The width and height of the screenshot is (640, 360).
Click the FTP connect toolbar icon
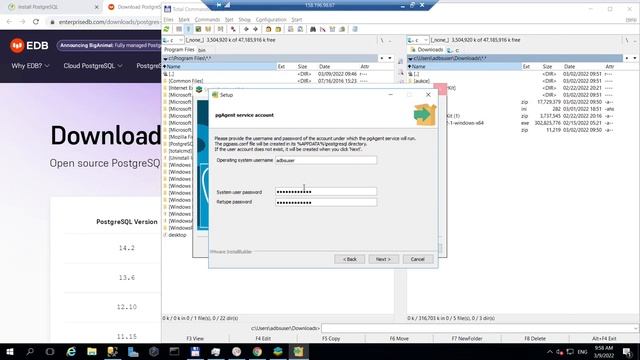291,29
